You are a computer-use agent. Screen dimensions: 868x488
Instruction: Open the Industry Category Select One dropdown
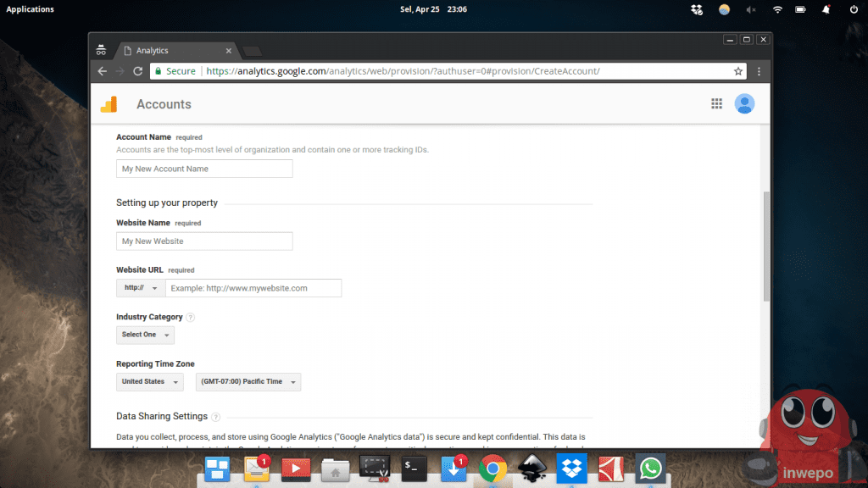pyautogui.click(x=145, y=335)
